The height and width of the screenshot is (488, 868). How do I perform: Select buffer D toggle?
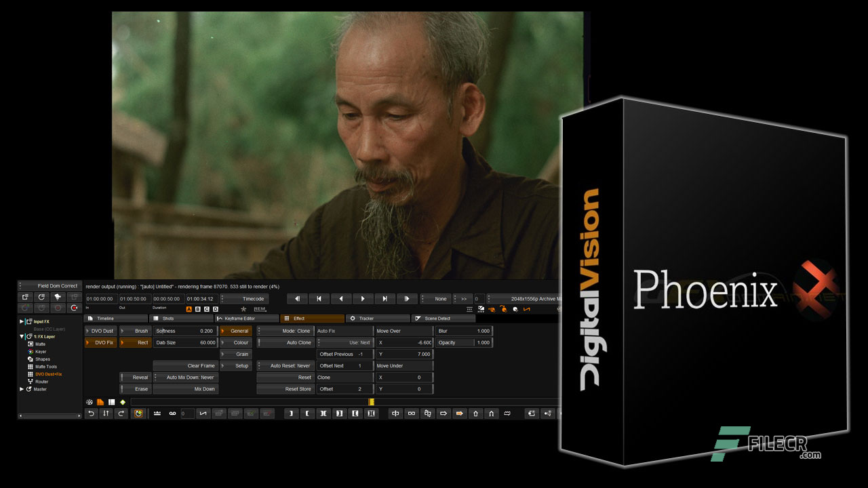coord(216,309)
